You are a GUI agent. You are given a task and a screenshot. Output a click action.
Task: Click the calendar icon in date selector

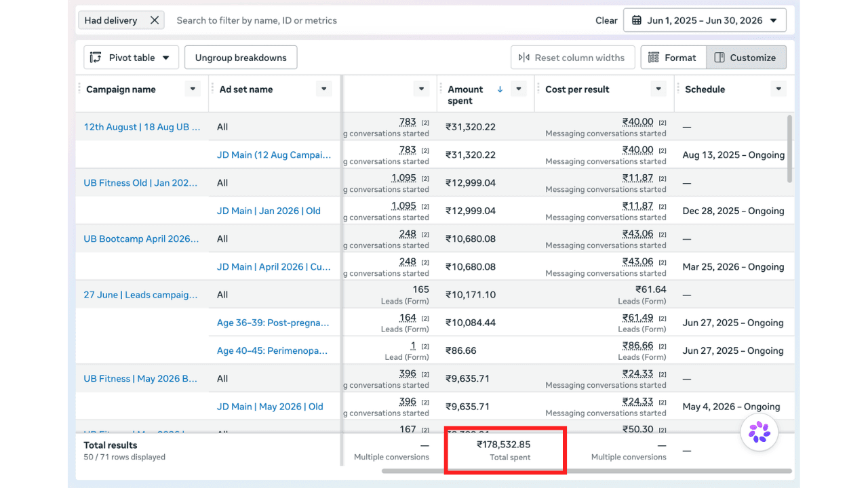pos(637,20)
